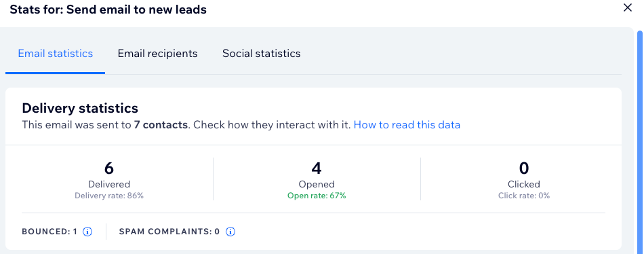Click the Stats for: Send email title

[108, 10]
